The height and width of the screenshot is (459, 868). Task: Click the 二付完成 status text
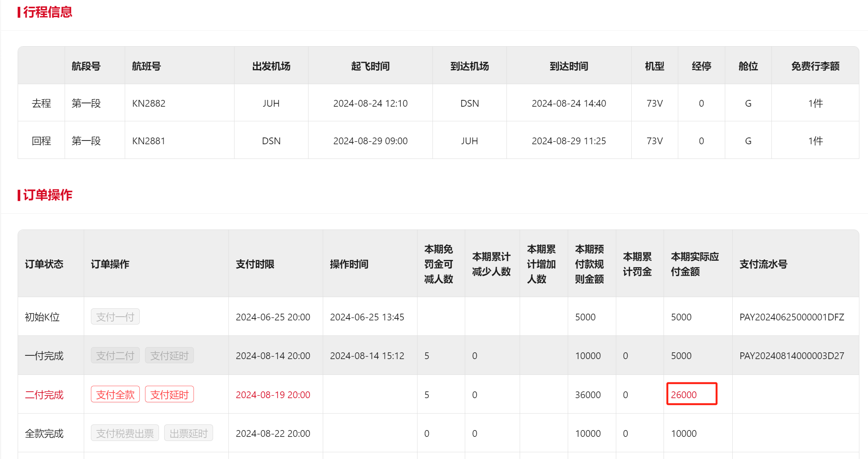point(44,395)
